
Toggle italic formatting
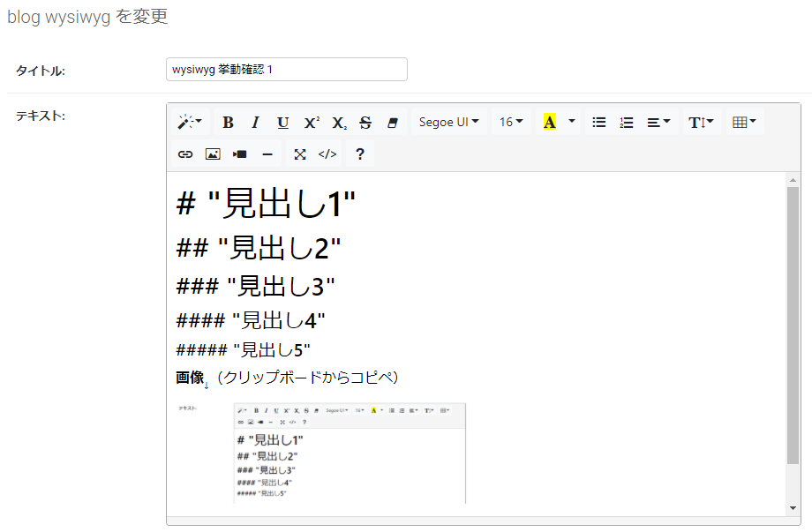click(255, 122)
